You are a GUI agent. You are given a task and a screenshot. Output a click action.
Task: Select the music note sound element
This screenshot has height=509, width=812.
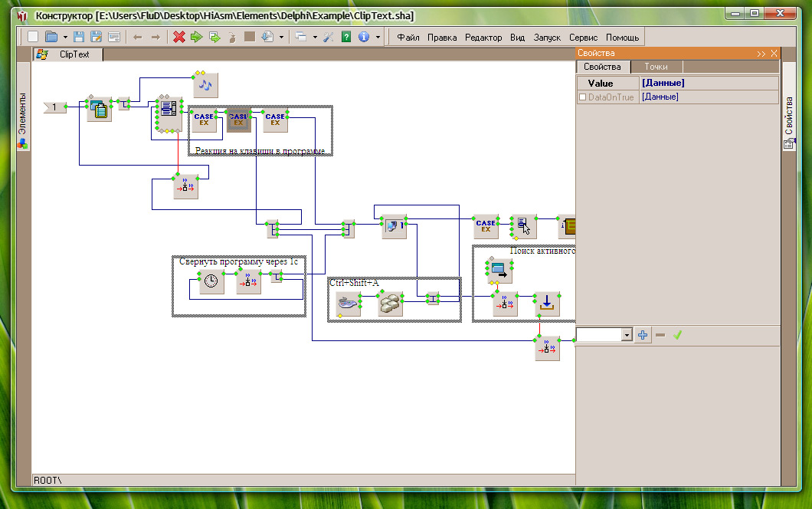point(205,85)
